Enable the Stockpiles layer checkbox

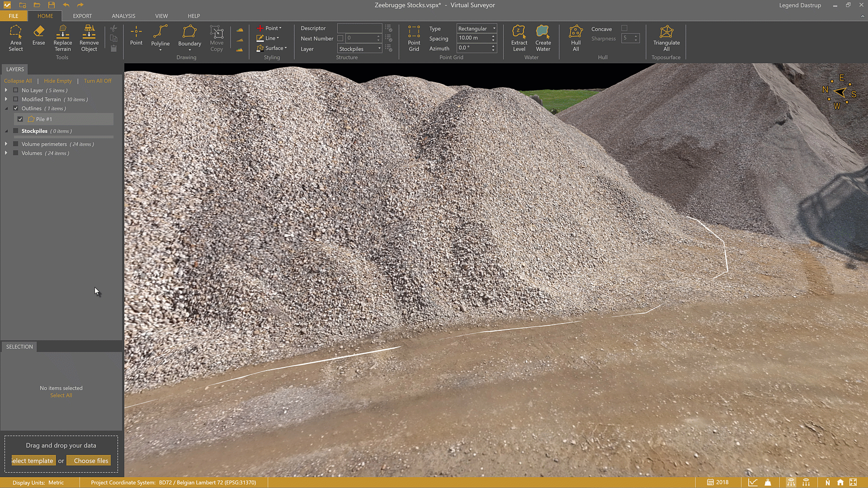tap(15, 131)
